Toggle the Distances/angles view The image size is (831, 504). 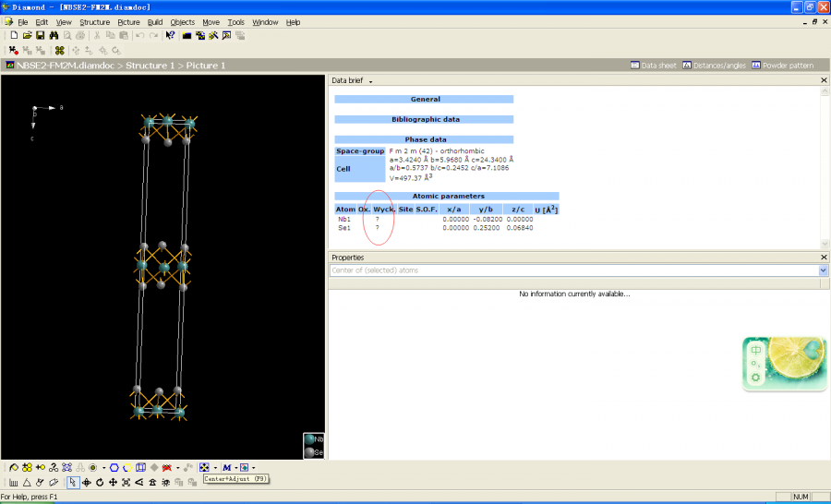point(714,66)
